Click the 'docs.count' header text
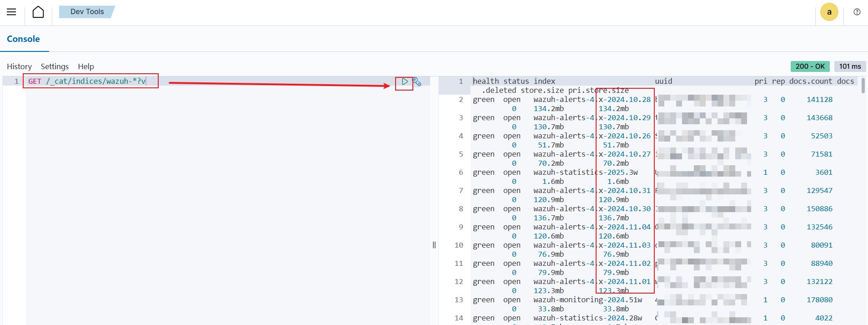This screenshot has width=868, height=325. 811,81
